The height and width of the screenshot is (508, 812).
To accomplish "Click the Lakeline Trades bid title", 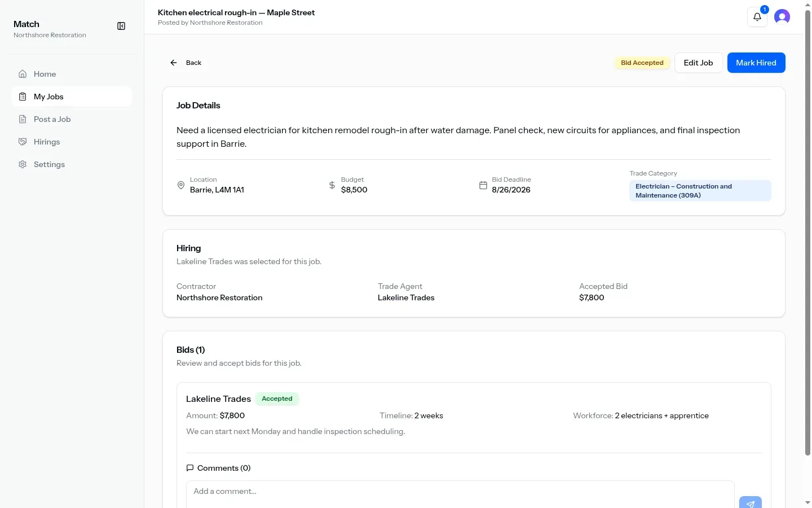I will click(218, 399).
